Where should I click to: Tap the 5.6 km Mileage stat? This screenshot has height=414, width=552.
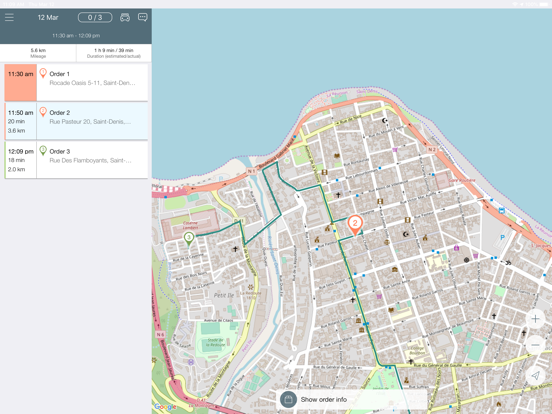(38, 53)
